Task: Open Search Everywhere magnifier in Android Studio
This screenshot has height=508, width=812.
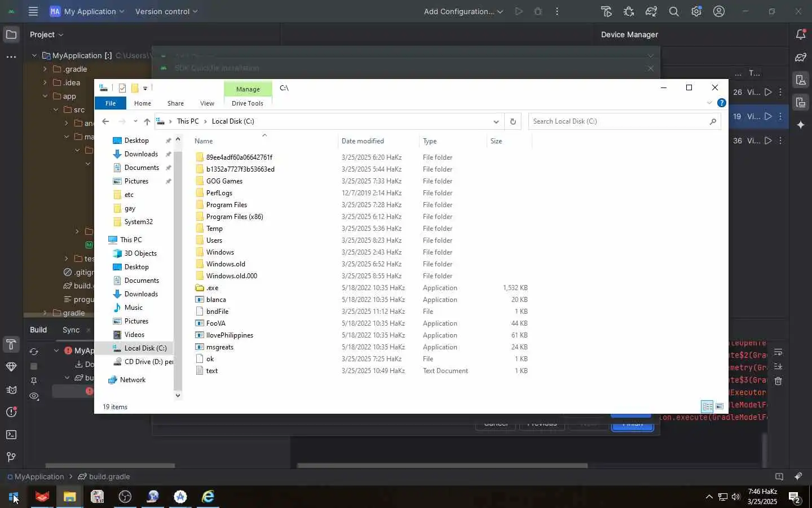Action: pos(674,11)
